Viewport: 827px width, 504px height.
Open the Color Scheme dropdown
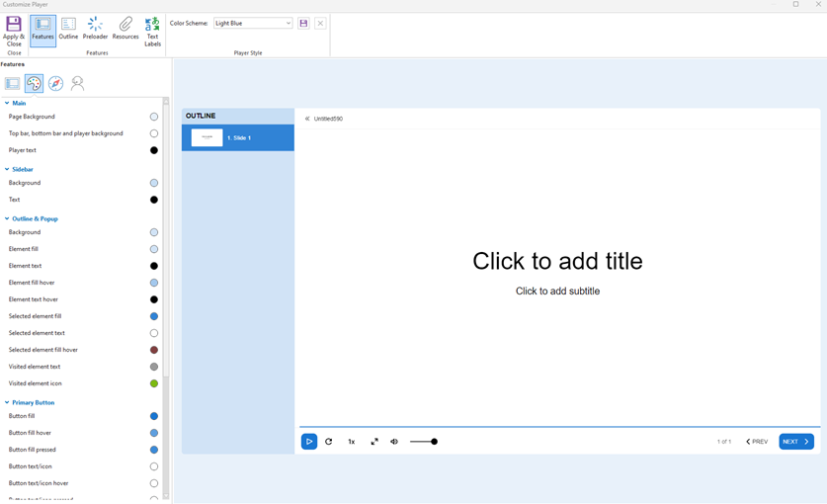[253, 23]
